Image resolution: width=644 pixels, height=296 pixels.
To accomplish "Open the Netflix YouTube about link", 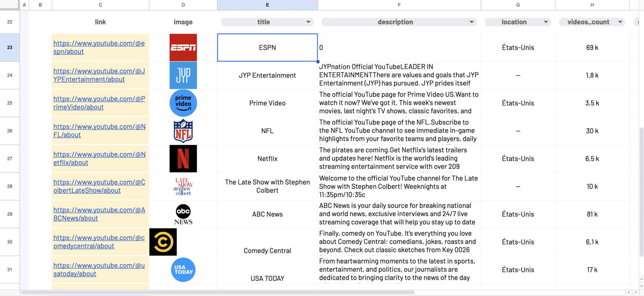I will point(99,159).
